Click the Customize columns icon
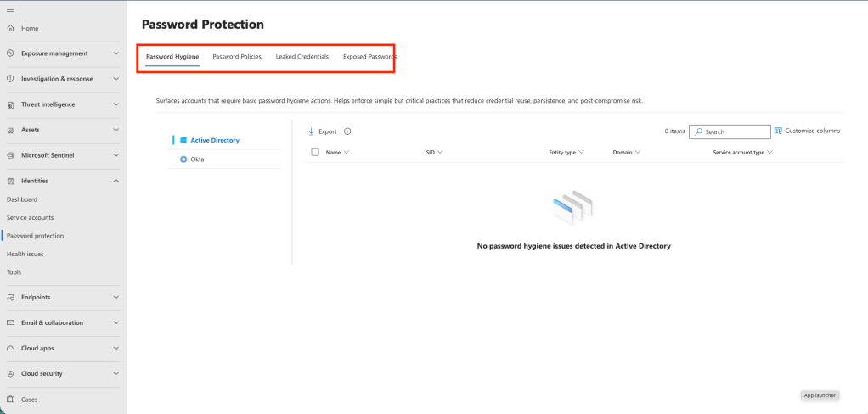Viewport: 868px width, 414px height. pos(778,131)
